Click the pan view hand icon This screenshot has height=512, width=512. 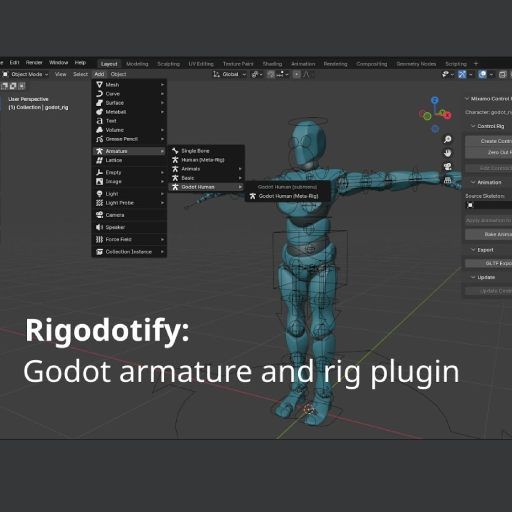pos(448,153)
